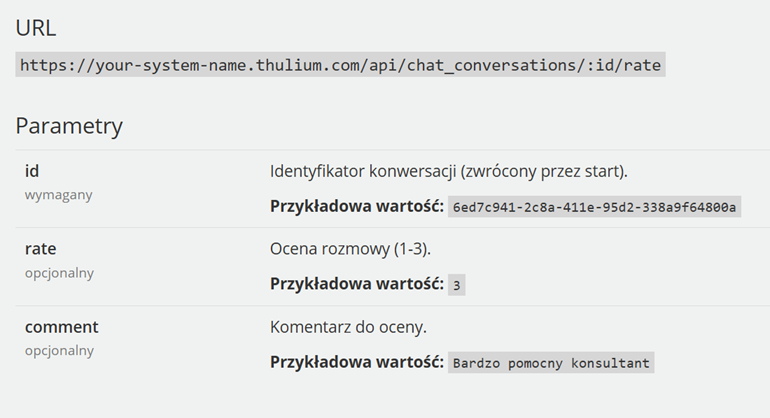Click Przykładowa wartość label in id row

pyautogui.click(x=357, y=206)
